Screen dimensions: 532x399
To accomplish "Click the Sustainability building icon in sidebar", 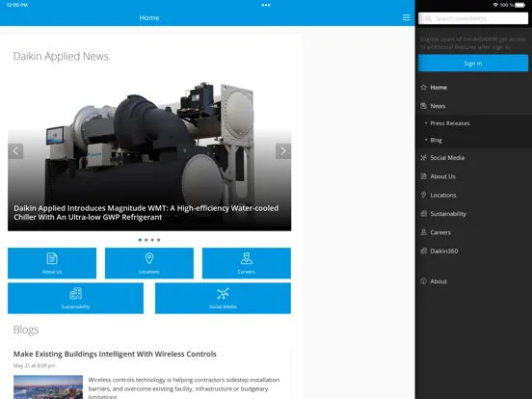I will [x=423, y=213].
